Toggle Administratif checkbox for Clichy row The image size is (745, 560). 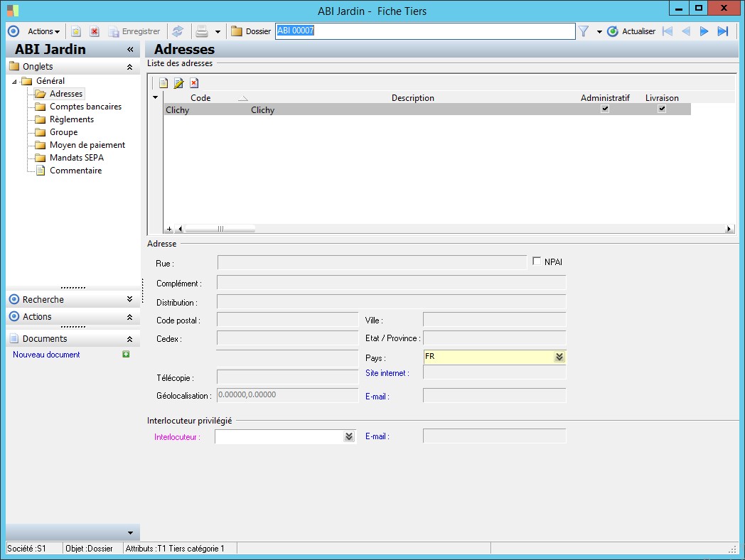click(x=605, y=109)
